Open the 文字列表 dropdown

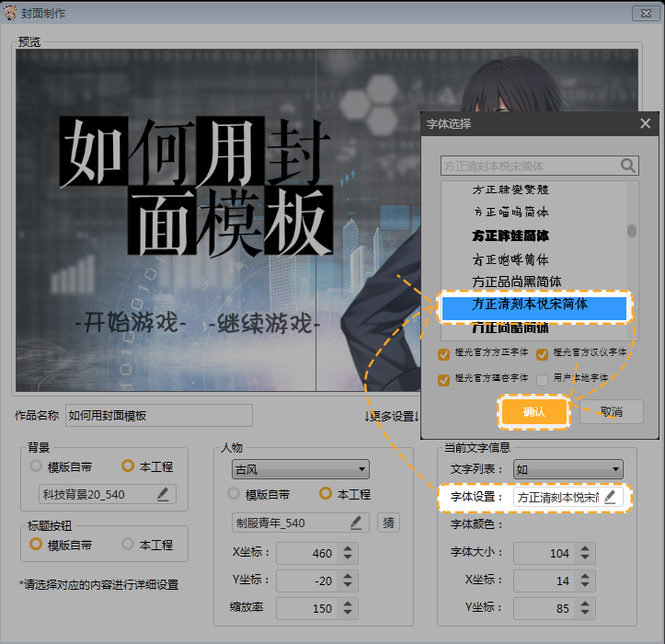568,469
